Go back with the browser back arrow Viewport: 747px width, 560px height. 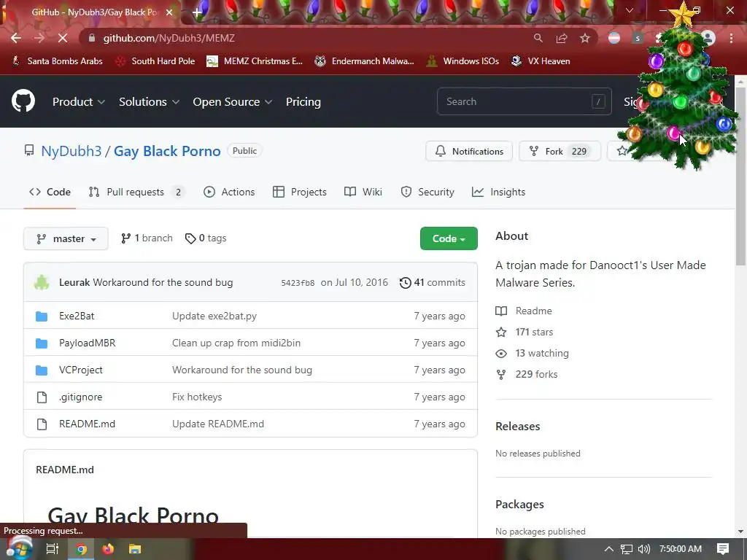pos(16,38)
